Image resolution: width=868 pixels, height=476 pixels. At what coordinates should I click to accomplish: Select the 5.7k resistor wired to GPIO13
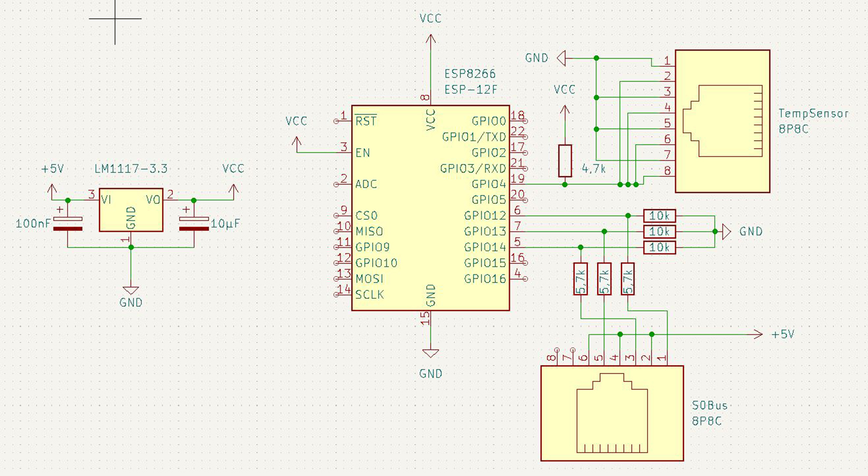(x=604, y=279)
